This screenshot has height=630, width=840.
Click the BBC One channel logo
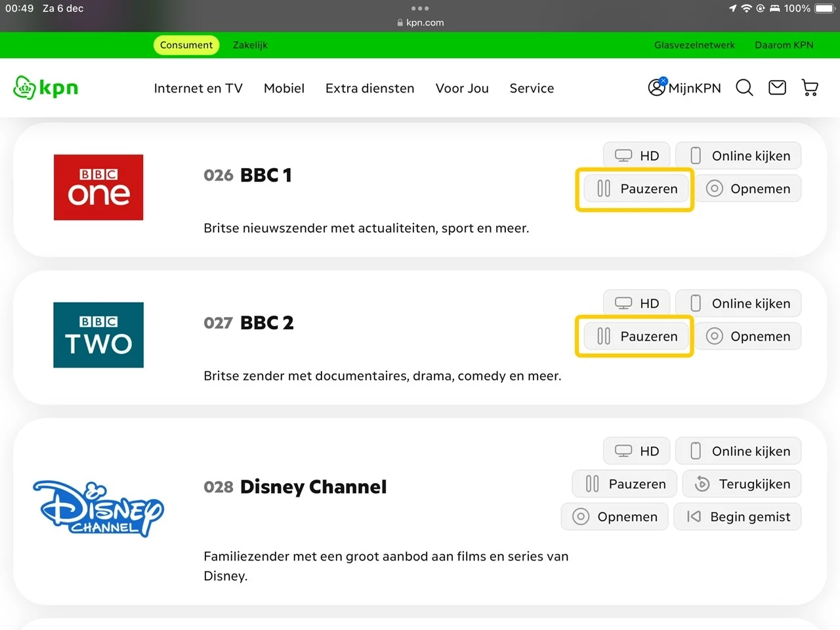click(98, 187)
